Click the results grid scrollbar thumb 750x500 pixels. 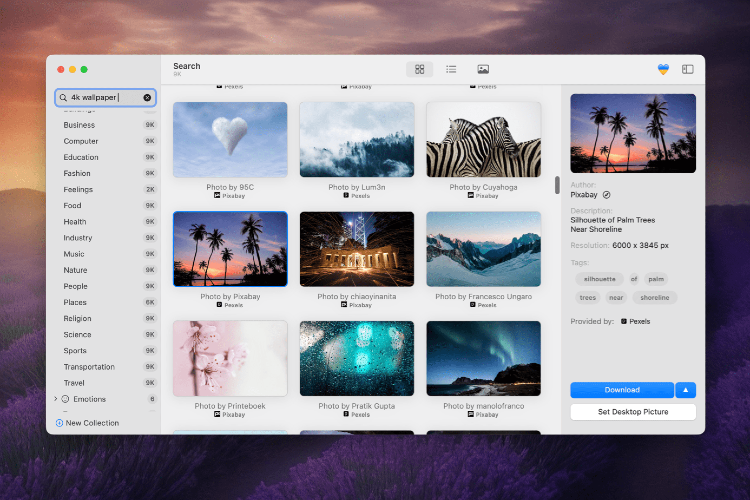pos(557,185)
